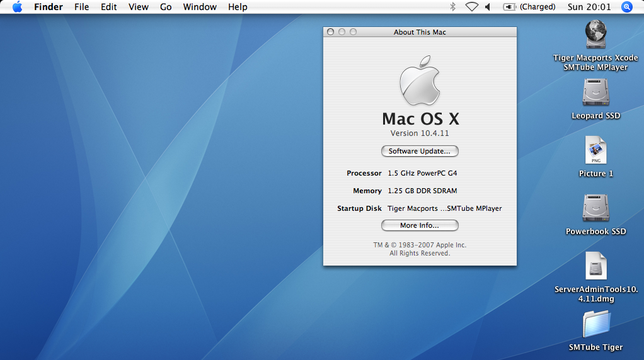This screenshot has height=360, width=644.
Task: Open the View menu
Action: click(x=139, y=7)
